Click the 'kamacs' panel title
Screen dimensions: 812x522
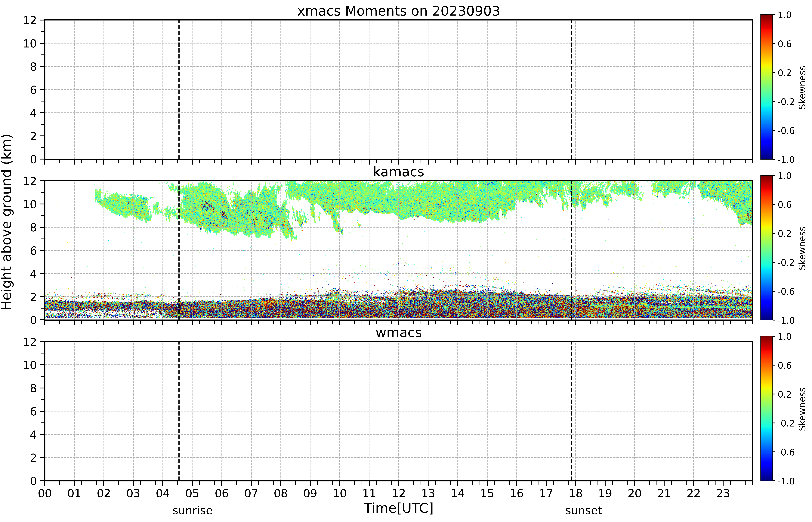(399, 172)
